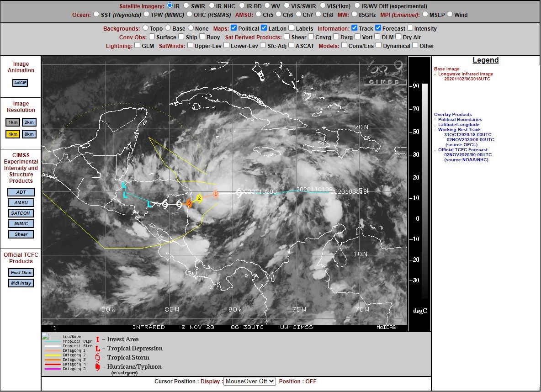Screen dimensions: 541x392
Task: Open the Mdl Intsy product
Action: (x=21, y=283)
